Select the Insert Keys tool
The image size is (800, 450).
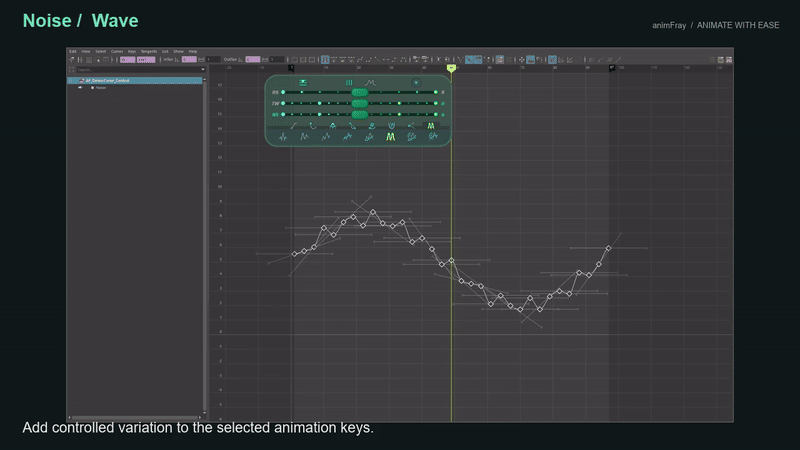[x=80, y=60]
